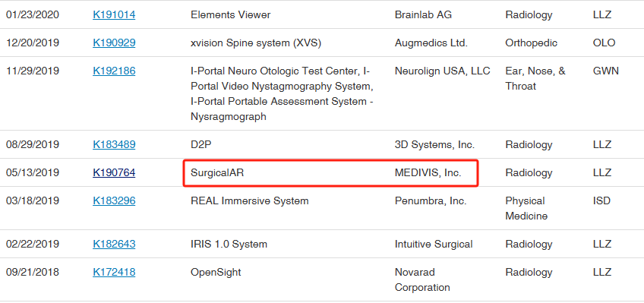Click the OpenSight device name
Viewport: 644px width, 303px height.
point(216,273)
